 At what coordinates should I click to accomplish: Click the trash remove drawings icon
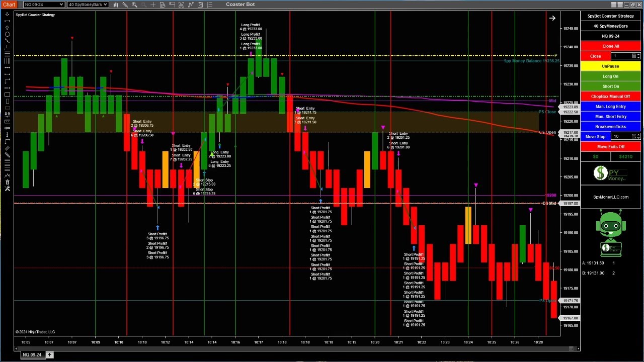point(7,182)
